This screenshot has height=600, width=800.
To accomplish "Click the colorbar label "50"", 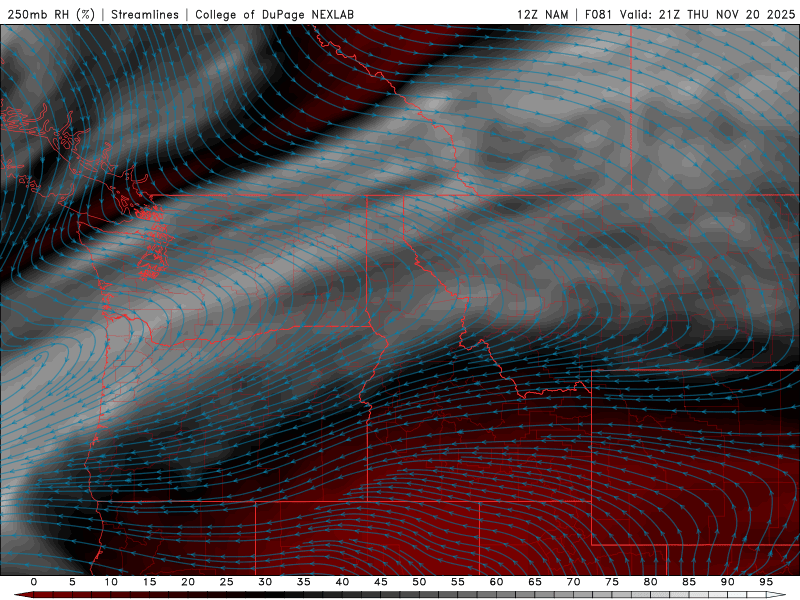I will tap(419, 582).
